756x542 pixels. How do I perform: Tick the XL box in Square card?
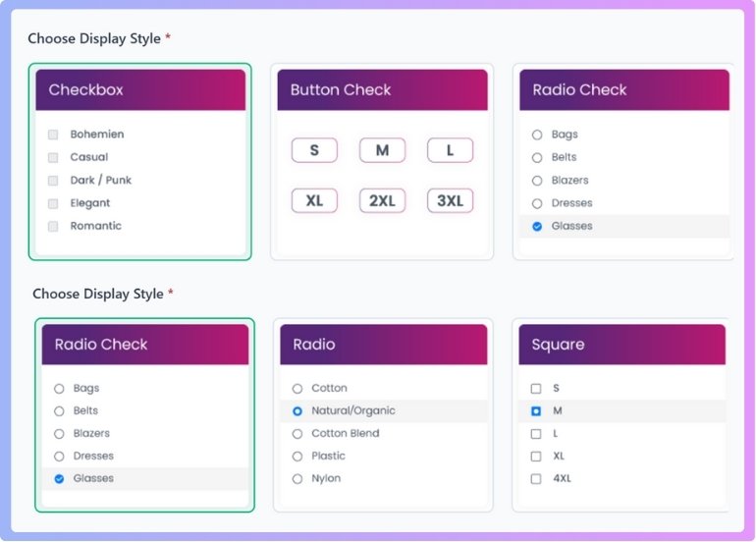pyautogui.click(x=536, y=457)
